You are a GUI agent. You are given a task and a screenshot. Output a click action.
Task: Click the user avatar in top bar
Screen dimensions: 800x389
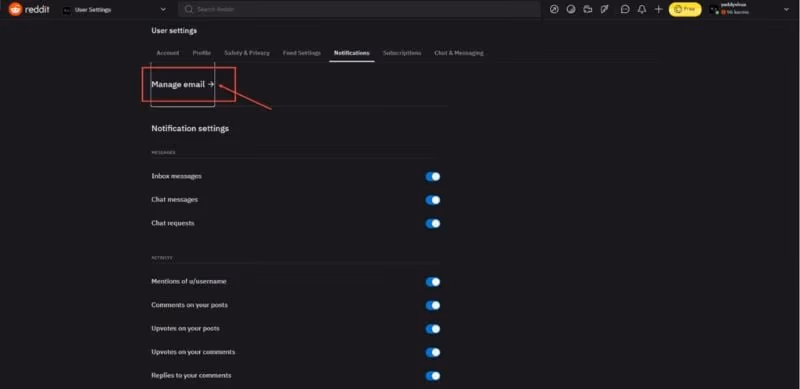[714, 9]
